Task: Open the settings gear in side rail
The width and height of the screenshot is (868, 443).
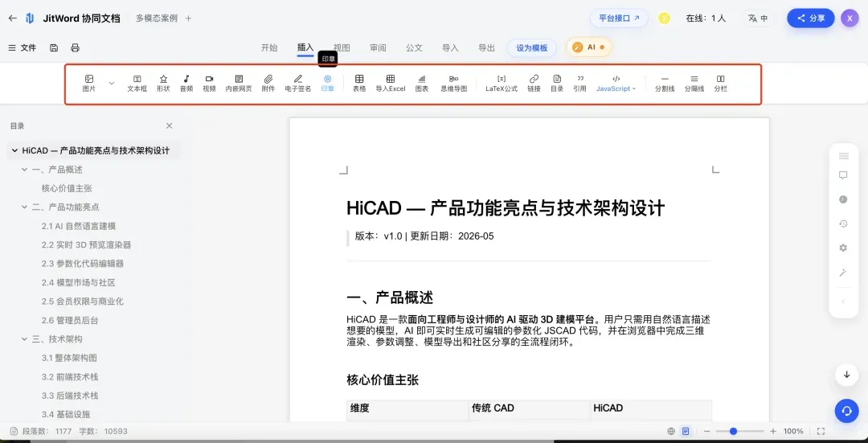Action: click(x=843, y=248)
